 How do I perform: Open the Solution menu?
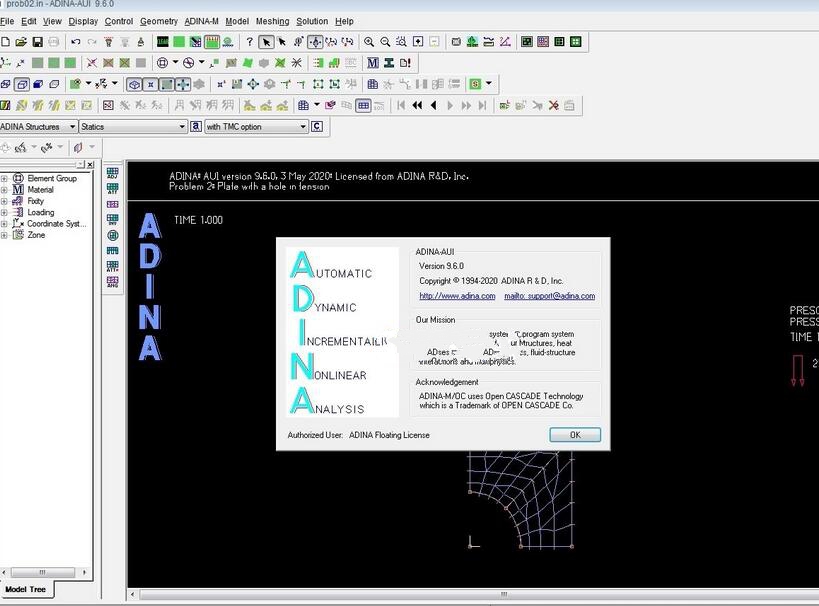pyautogui.click(x=312, y=21)
